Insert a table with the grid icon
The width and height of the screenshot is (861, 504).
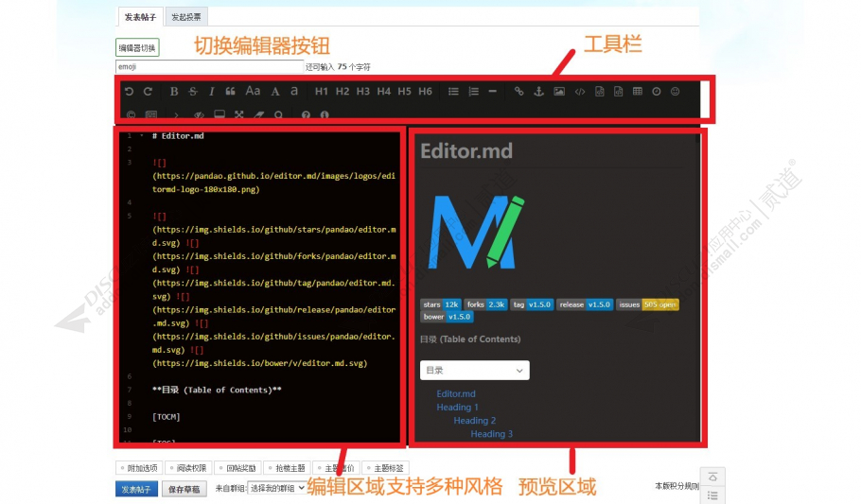[638, 92]
